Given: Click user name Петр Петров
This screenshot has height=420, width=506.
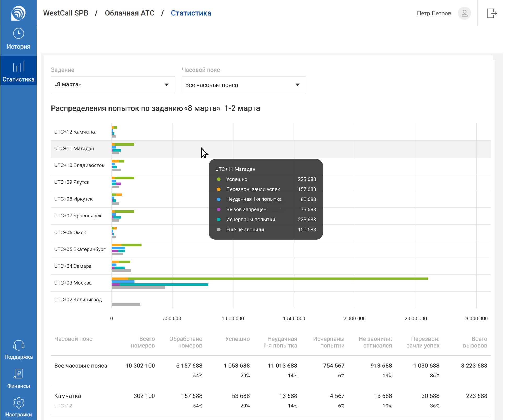Looking at the screenshot, I should pyautogui.click(x=434, y=13).
